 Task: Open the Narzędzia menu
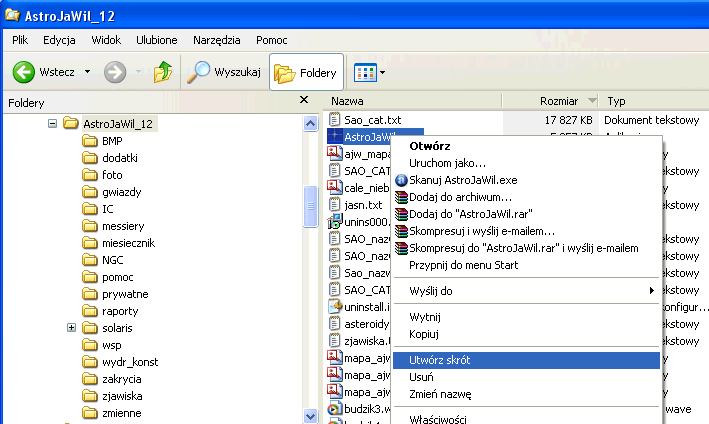217,40
